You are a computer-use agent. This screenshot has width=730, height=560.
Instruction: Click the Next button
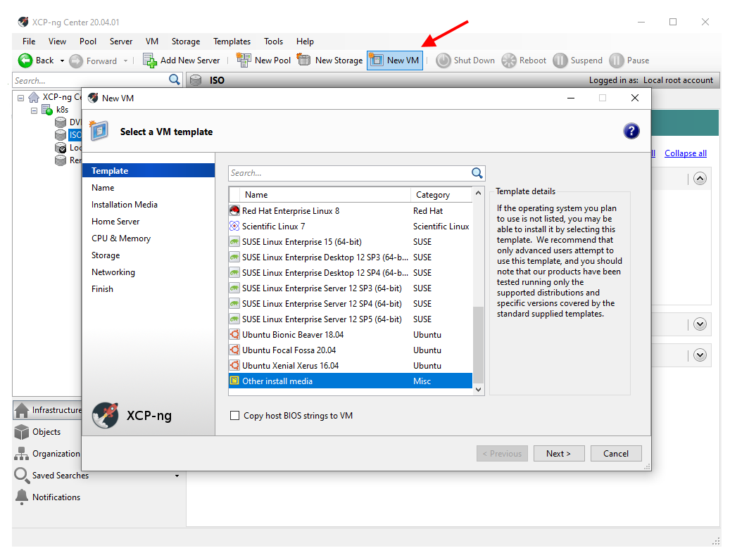[x=558, y=454]
